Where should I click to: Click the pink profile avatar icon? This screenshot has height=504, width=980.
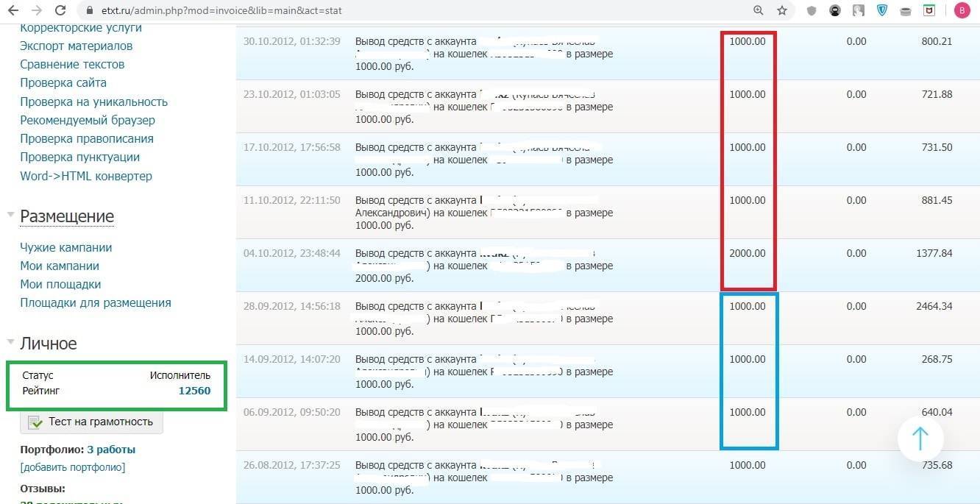point(962,11)
